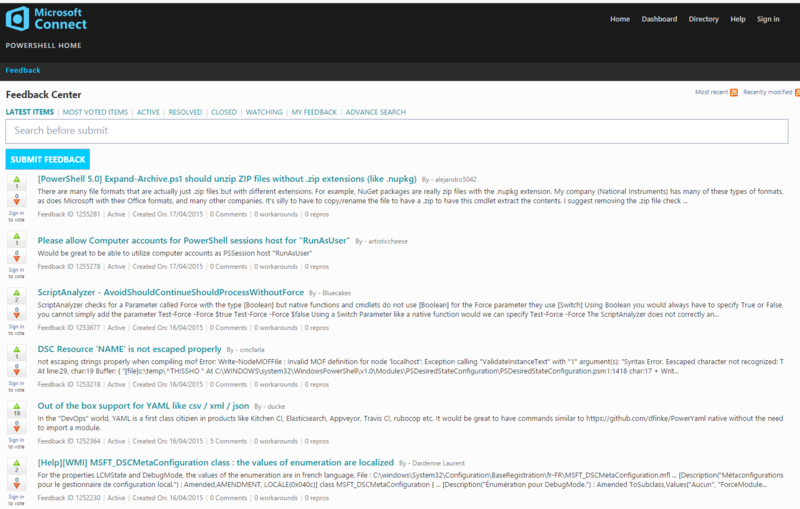Click author name Bluecakes
The image size is (800, 509).
pyautogui.click(x=336, y=293)
